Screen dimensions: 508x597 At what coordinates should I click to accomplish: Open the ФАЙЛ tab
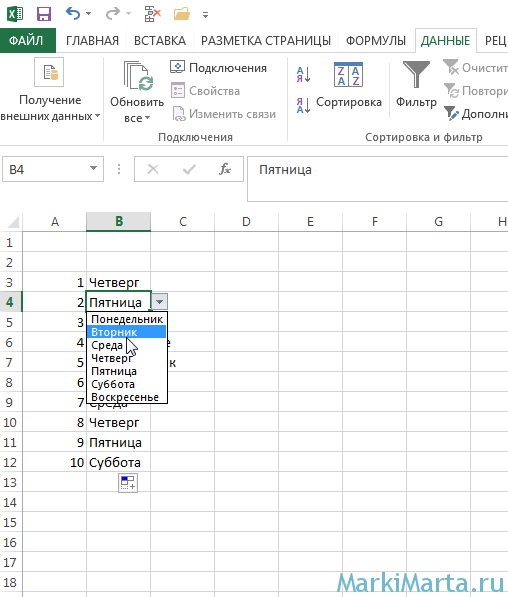(x=27, y=40)
